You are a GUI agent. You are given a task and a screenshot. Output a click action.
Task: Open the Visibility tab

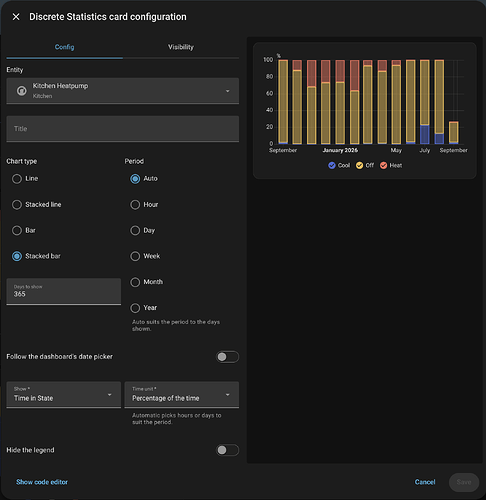click(x=181, y=47)
